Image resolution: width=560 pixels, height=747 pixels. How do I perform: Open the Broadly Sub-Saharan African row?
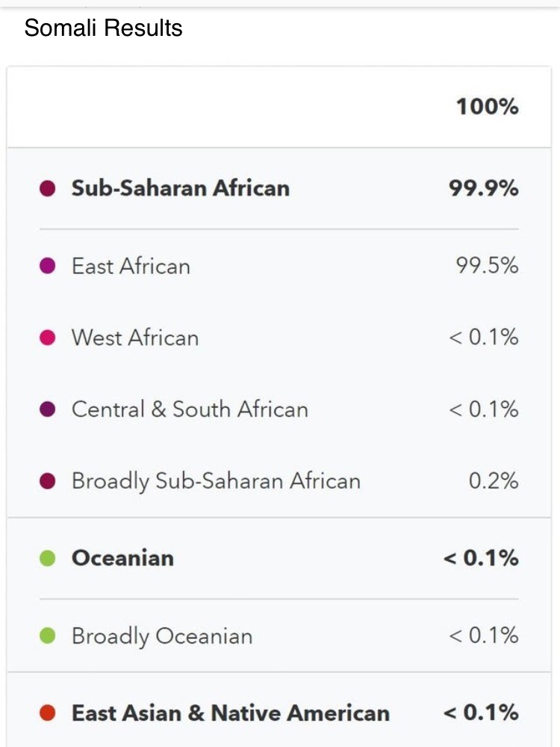tap(279, 480)
